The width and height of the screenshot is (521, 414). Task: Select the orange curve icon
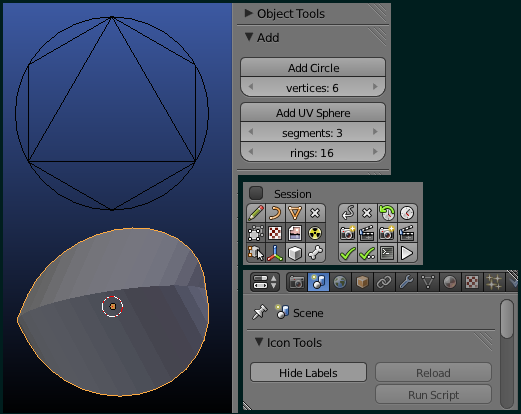tap(275, 213)
